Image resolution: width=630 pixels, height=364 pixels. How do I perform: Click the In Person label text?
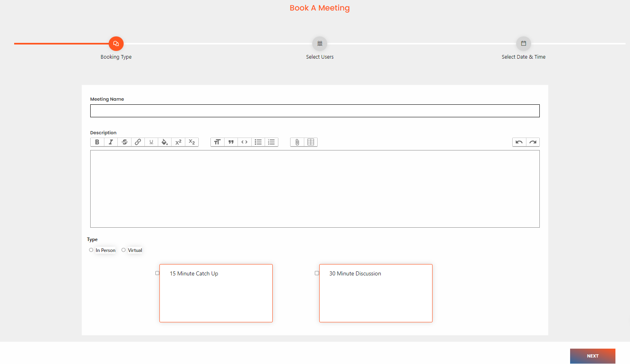tap(106, 250)
